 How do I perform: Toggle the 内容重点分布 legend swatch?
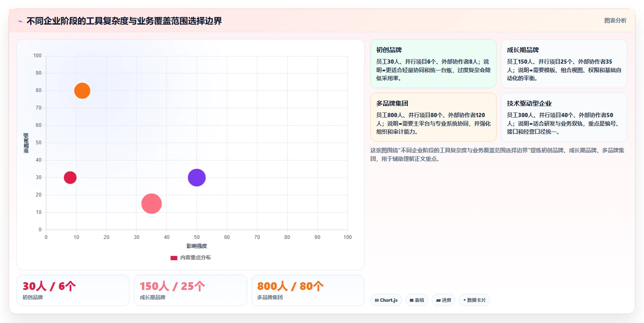tap(174, 258)
